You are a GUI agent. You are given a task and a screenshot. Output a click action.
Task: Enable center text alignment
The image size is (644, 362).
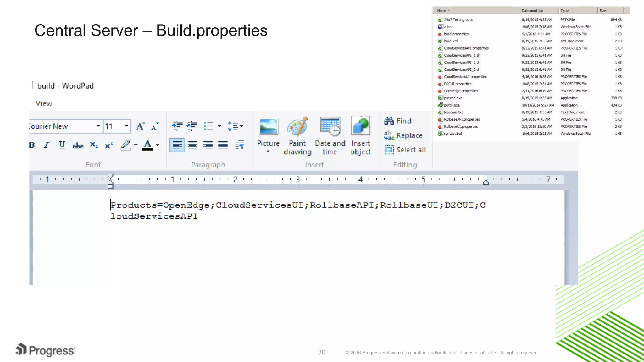click(x=192, y=145)
